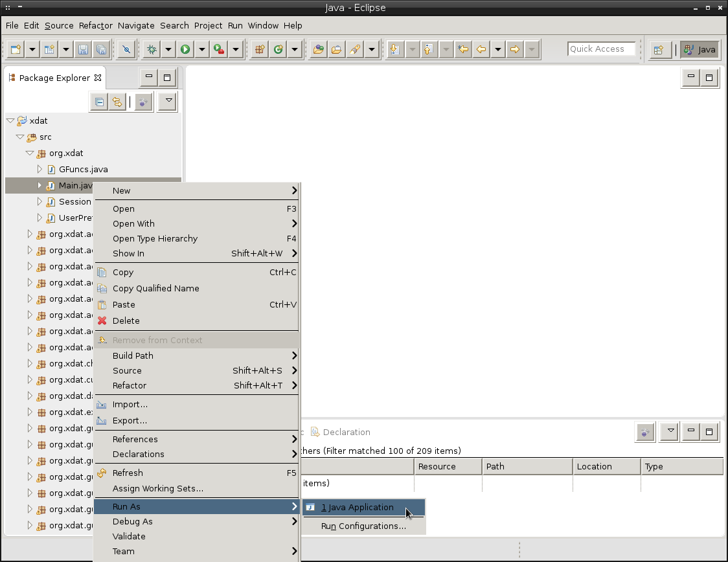Viewport: 728px width, 562px height.
Task: Close the Package Explorer tab
Action: click(x=98, y=78)
